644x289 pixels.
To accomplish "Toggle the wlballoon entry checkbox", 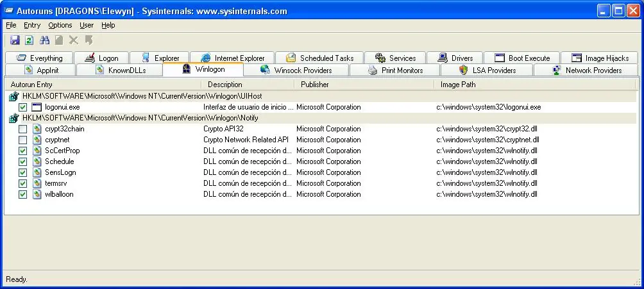I will click(x=23, y=195).
